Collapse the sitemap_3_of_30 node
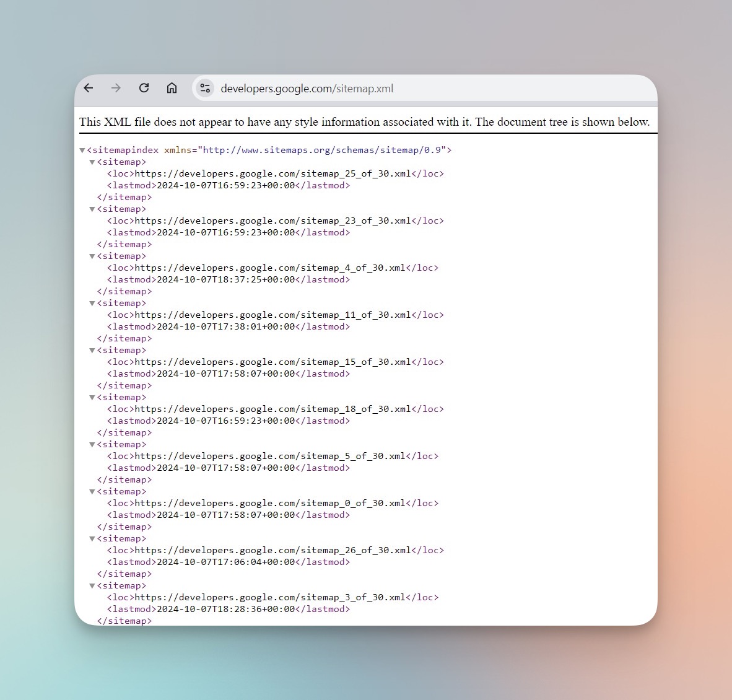 click(92, 585)
